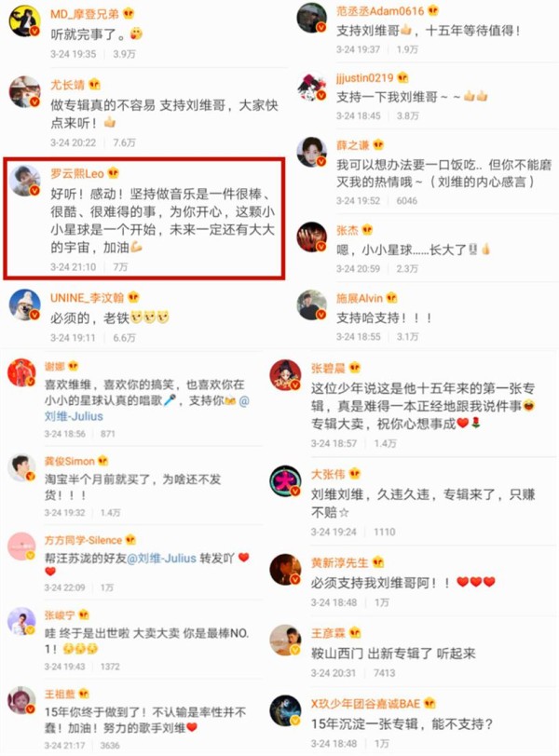The width and height of the screenshot is (559, 756).
Task: Open the jjjustin0219 username link
Action: (364, 77)
